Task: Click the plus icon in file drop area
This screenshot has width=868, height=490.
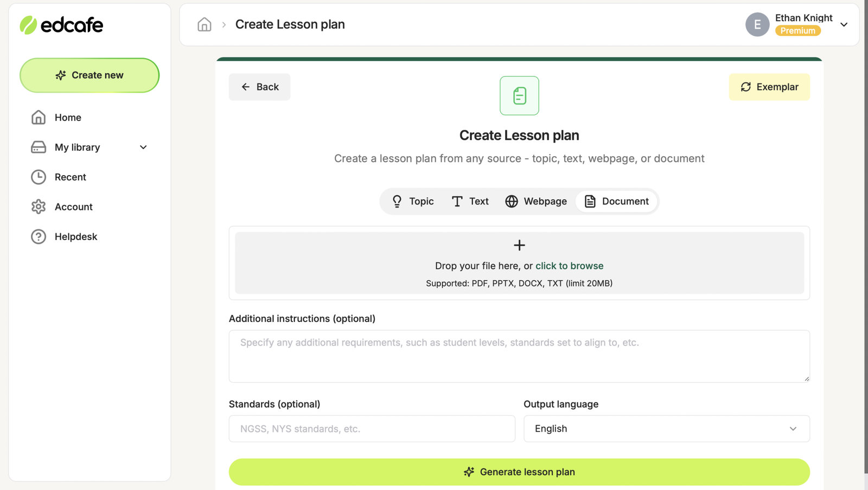Action: coord(519,245)
